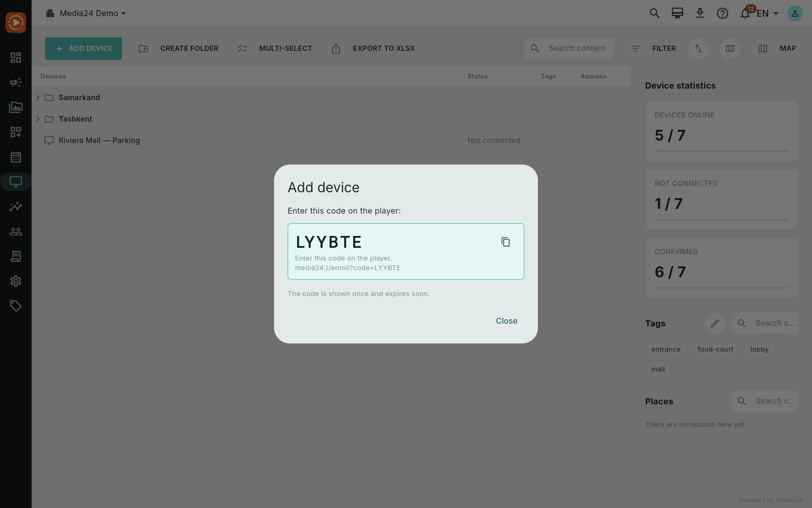The image size is (812, 508).
Task: Open the users group sidebar icon
Action: point(16,231)
